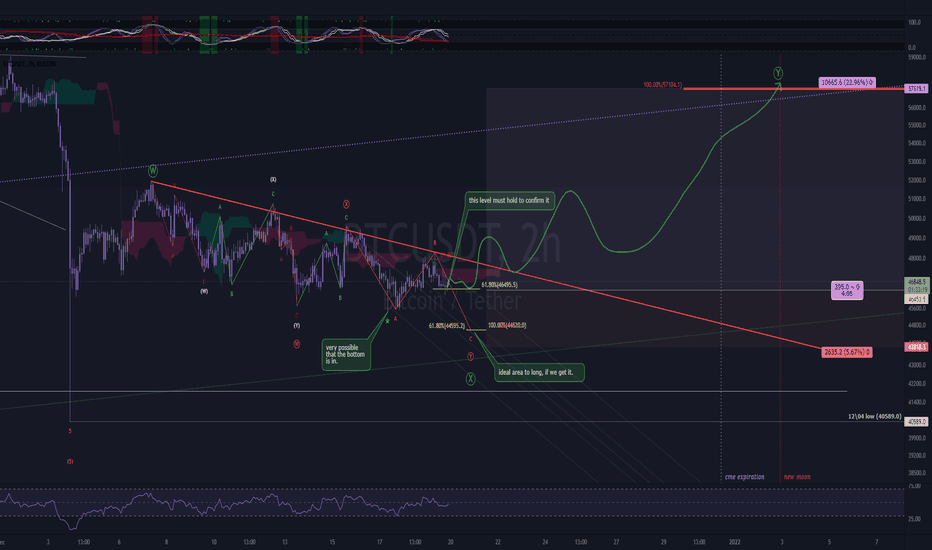
Task: Click the 52000.0 price axis label
Action: click(917, 180)
